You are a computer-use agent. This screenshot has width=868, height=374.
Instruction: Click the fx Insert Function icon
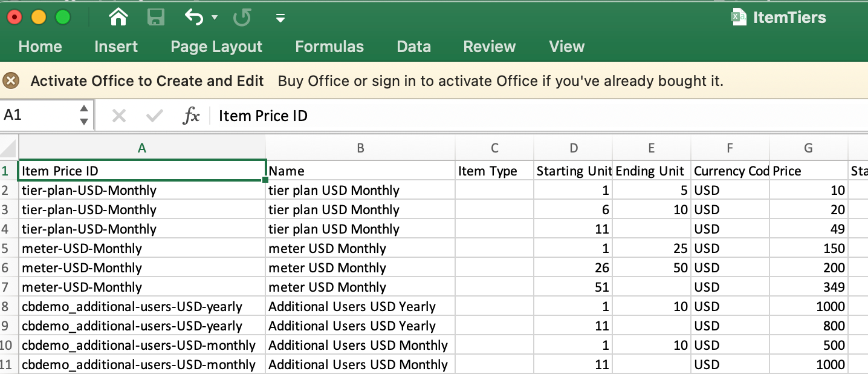[191, 116]
